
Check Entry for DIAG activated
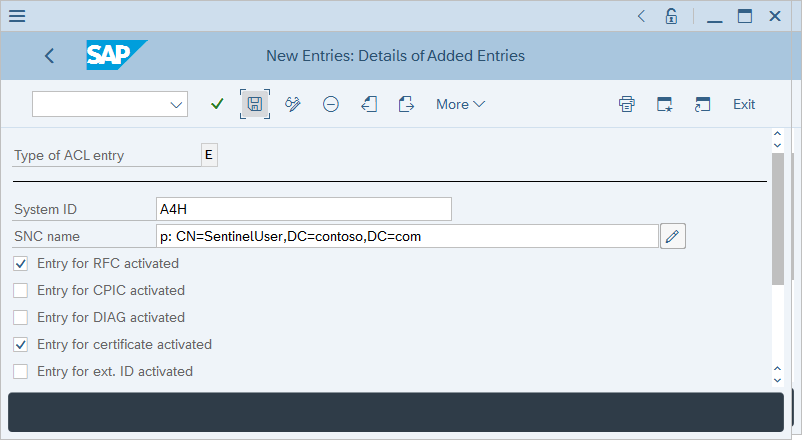click(20, 318)
